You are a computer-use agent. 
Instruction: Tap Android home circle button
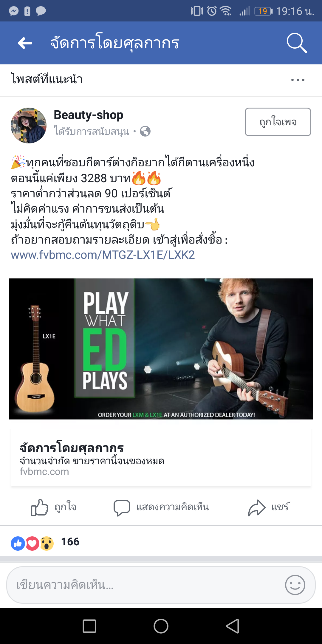tap(161, 626)
